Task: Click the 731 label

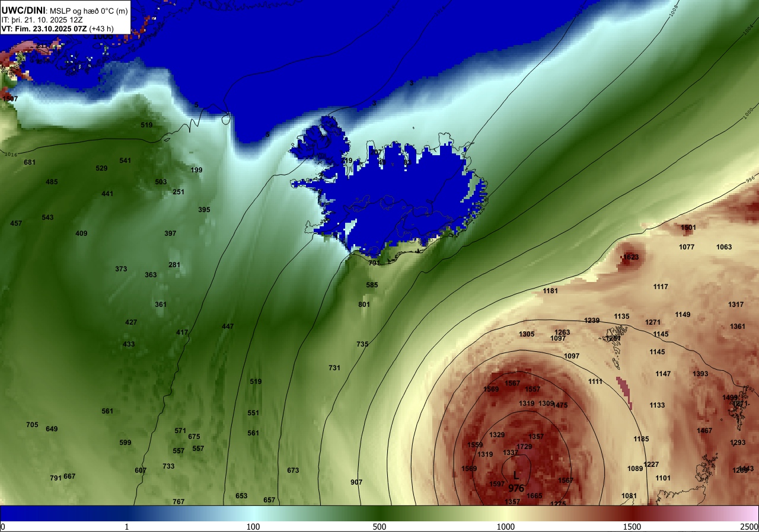Action: pyautogui.click(x=334, y=368)
